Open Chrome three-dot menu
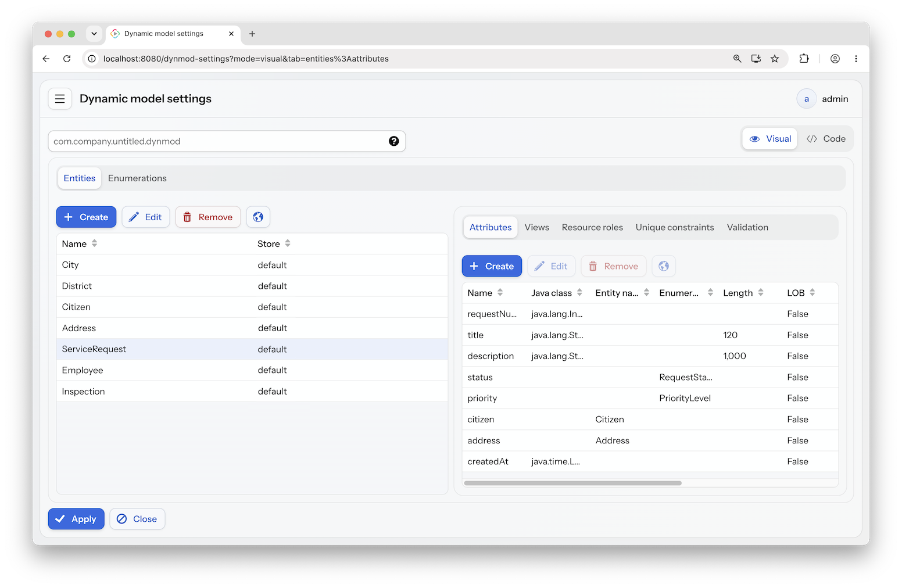 click(856, 59)
